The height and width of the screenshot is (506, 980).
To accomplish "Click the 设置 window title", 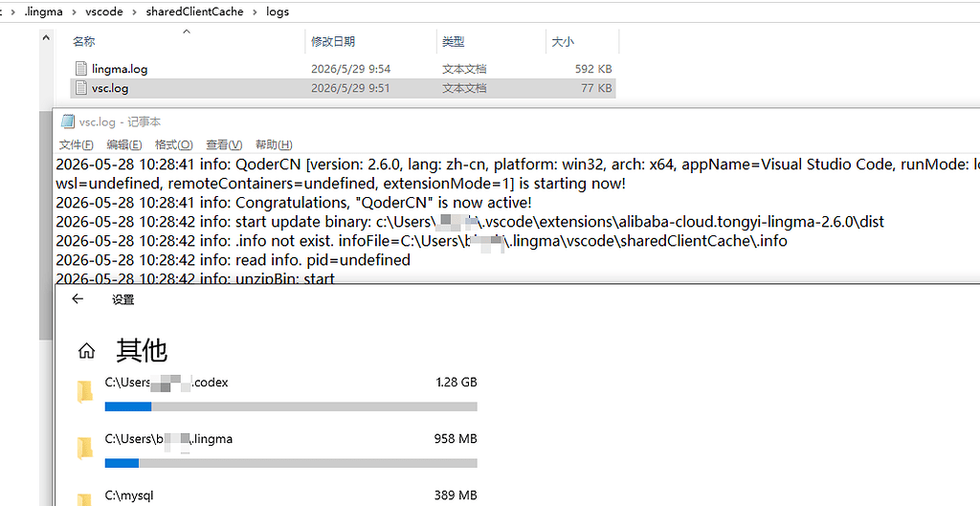I will click(x=123, y=299).
